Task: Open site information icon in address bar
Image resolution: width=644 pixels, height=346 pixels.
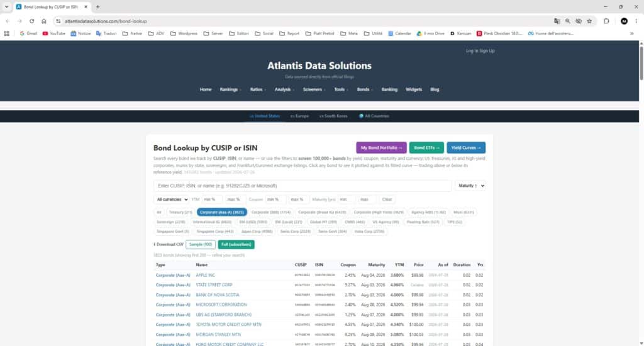Action: pos(58,21)
